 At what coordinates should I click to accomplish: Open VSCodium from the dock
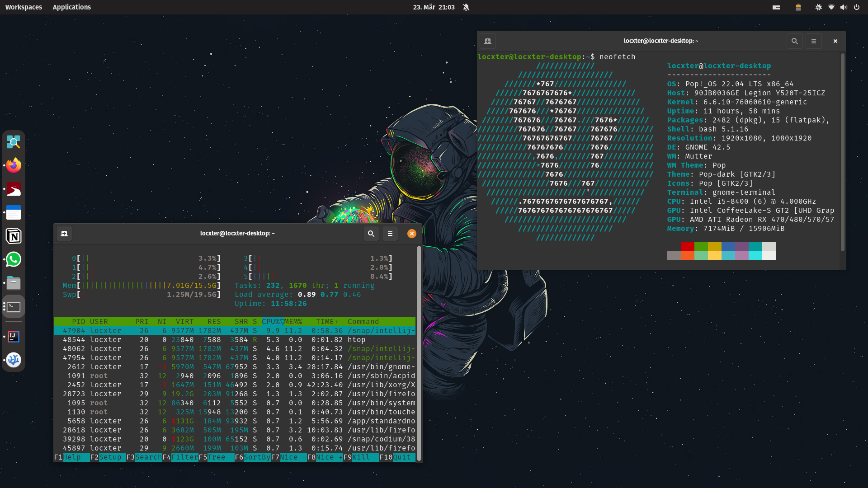click(14, 360)
